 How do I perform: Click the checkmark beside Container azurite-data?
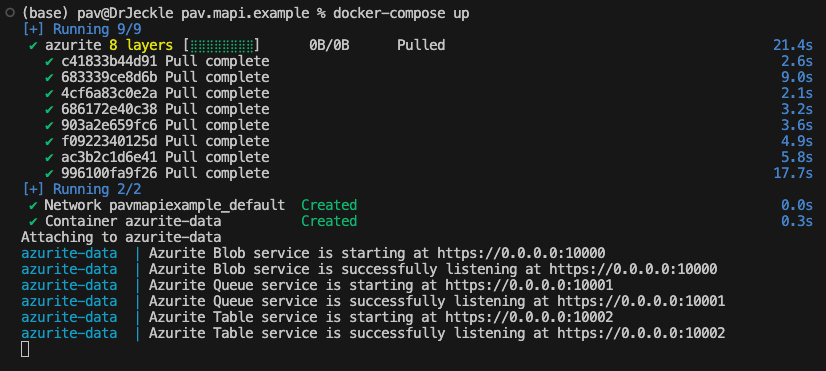pyautogui.click(x=33, y=221)
